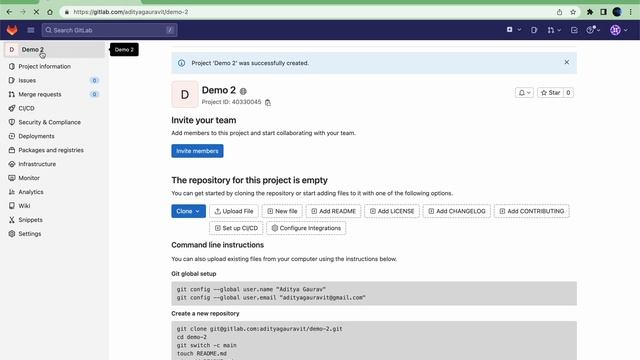The image size is (640, 360).
Task: Click Add CONTRIBUTING button
Action: point(531,211)
